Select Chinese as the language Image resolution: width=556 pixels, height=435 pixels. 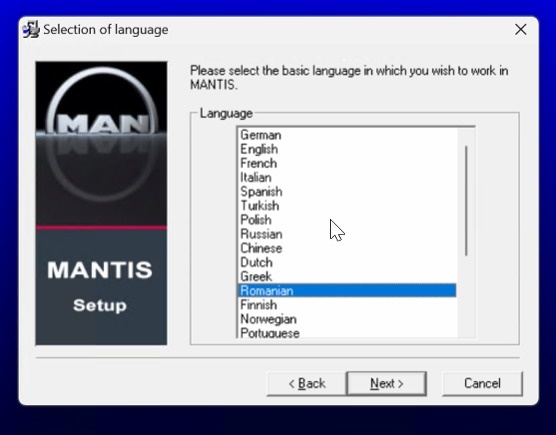[x=346, y=249]
